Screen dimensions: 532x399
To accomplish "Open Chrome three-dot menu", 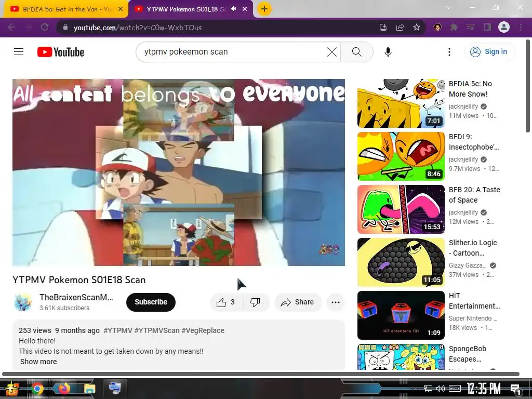I will pos(521,27).
